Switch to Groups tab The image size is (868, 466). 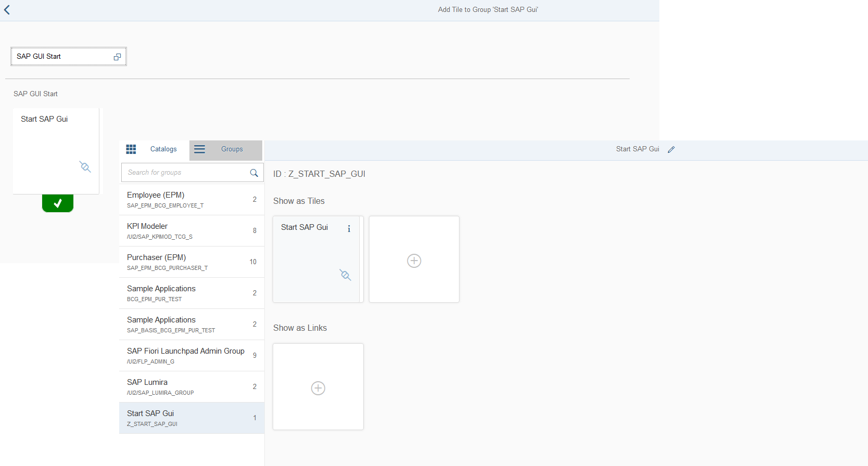tap(226, 149)
